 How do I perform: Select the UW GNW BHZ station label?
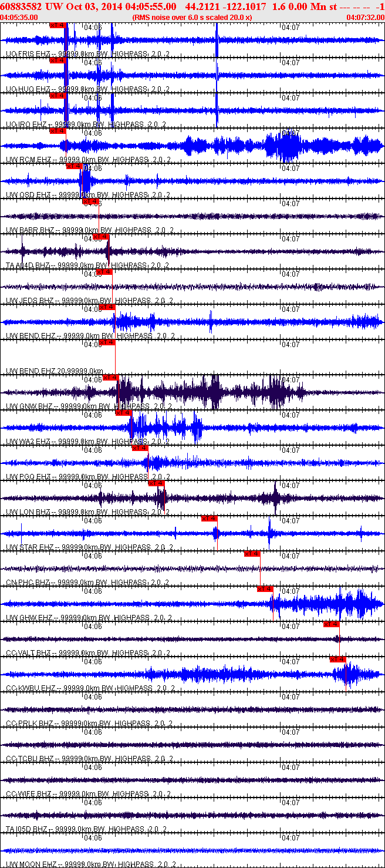pyautogui.click(x=29, y=406)
